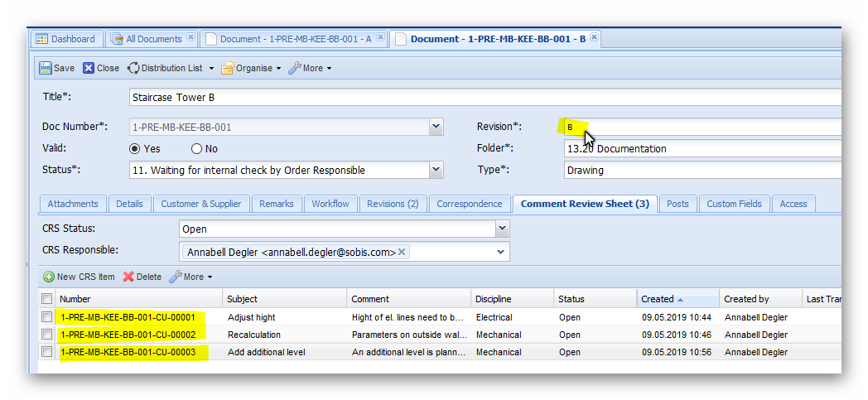Switch to the Attachments tab
The image size is (868, 400).
click(73, 204)
